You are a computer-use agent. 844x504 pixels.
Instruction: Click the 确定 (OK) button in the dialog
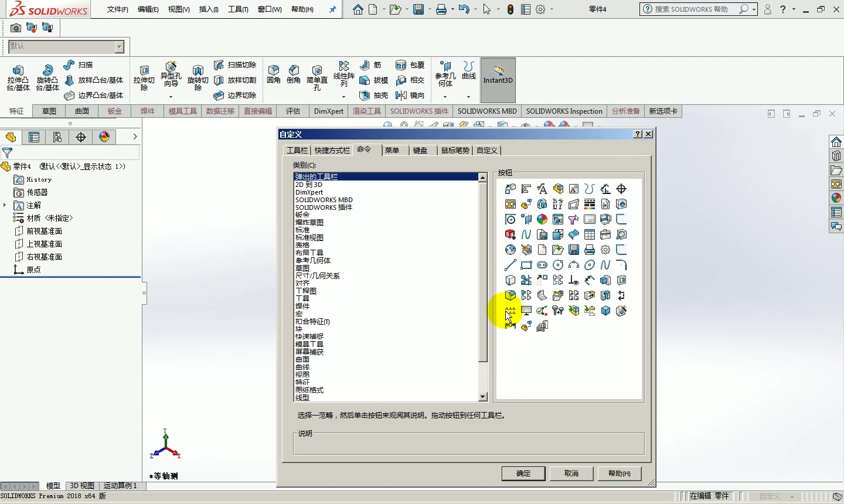coord(523,474)
